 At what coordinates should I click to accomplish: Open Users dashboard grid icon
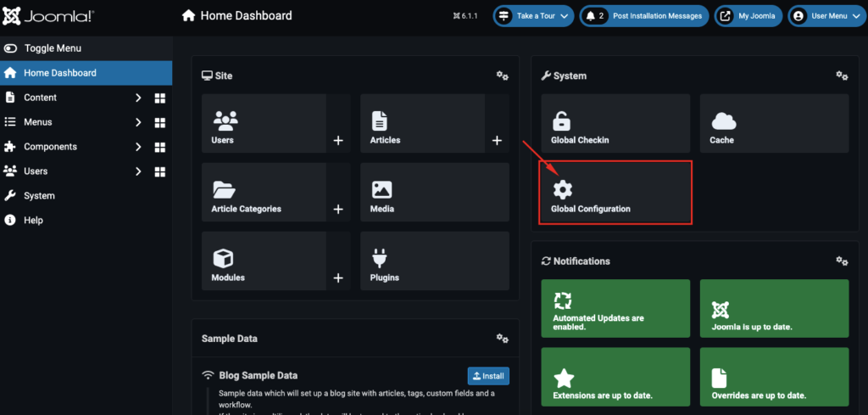(x=160, y=171)
